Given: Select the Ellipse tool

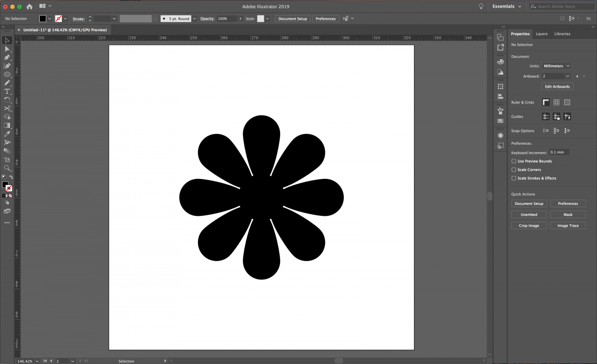Looking at the screenshot, I should [x=7, y=74].
